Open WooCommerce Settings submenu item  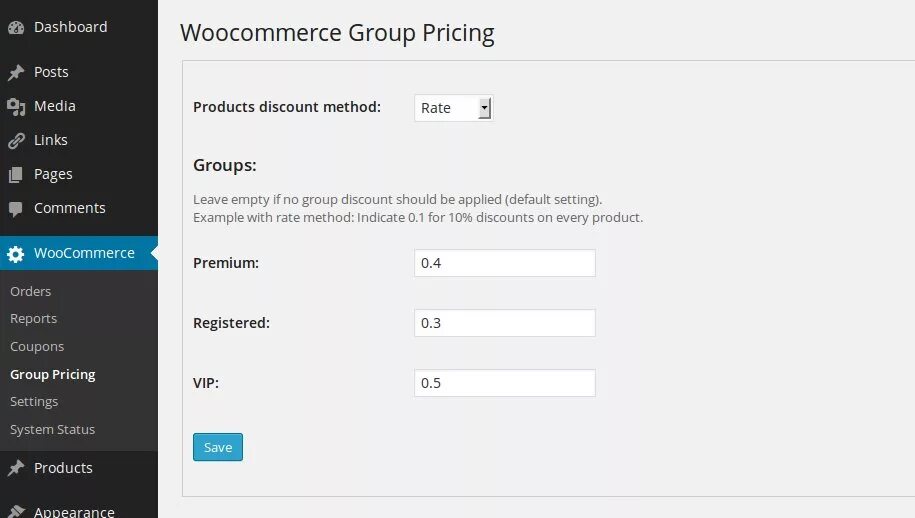(x=34, y=401)
